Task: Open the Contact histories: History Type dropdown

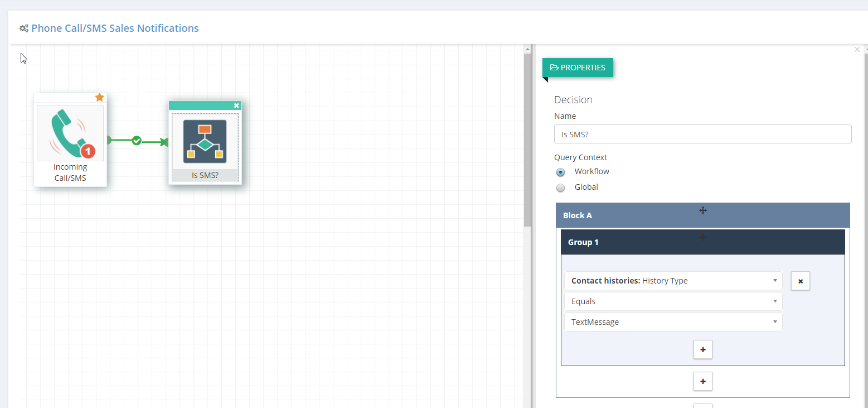Action: coord(673,281)
